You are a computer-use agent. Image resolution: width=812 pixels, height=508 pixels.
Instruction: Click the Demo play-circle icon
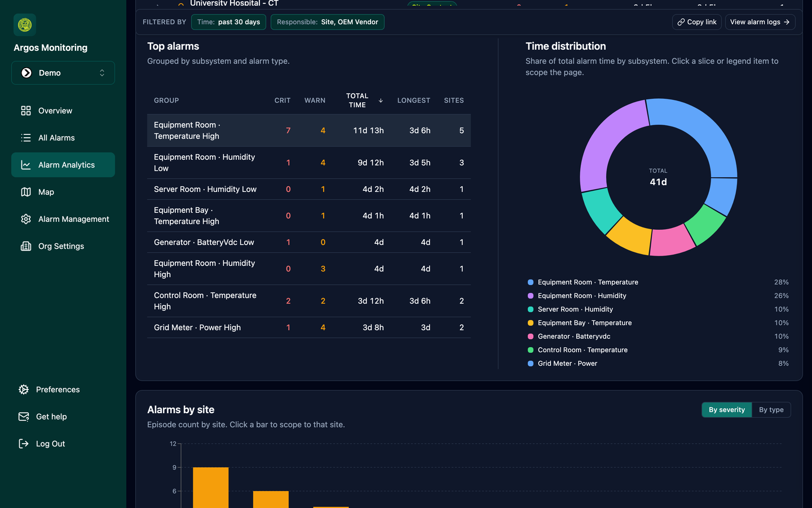(27, 73)
